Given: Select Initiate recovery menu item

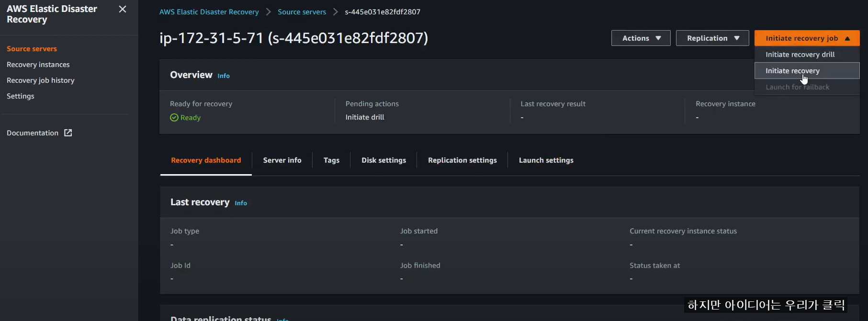Looking at the screenshot, I should pos(807,71).
